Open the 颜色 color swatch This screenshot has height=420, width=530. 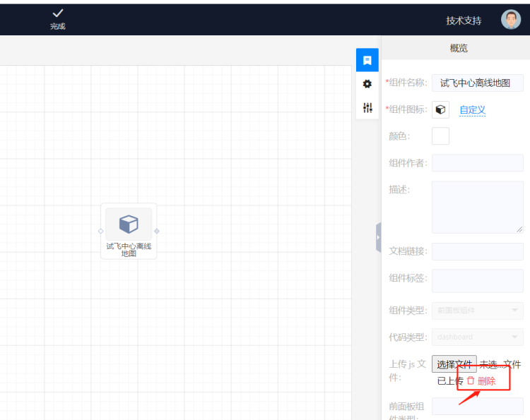440,136
